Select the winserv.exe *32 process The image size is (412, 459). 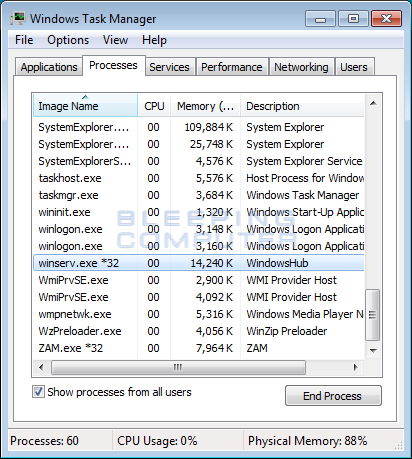click(199, 263)
